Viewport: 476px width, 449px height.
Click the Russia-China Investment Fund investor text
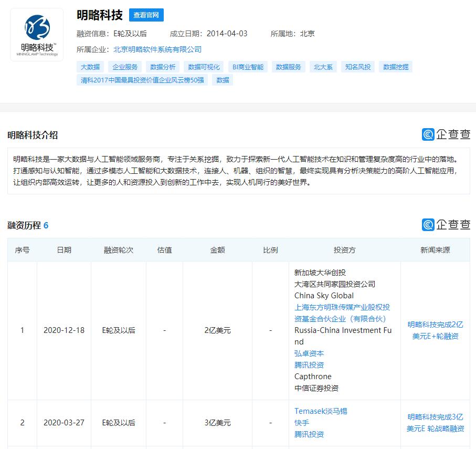(x=343, y=336)
